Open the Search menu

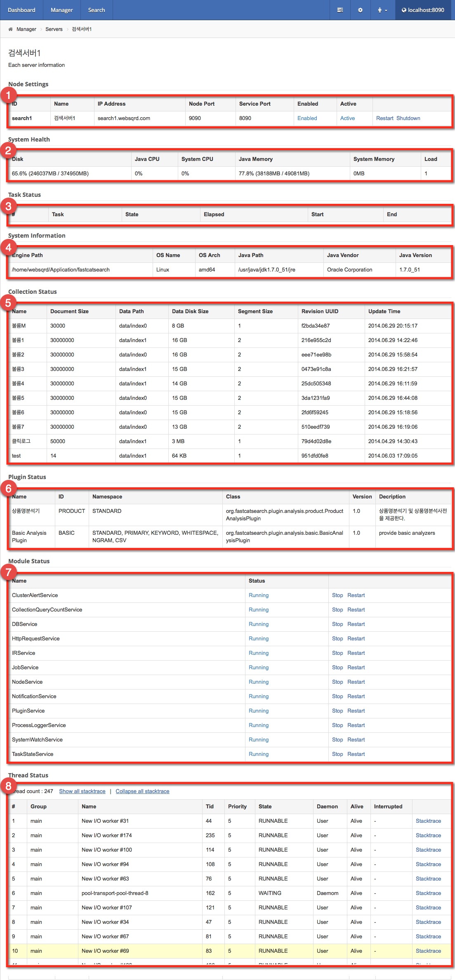97,10
